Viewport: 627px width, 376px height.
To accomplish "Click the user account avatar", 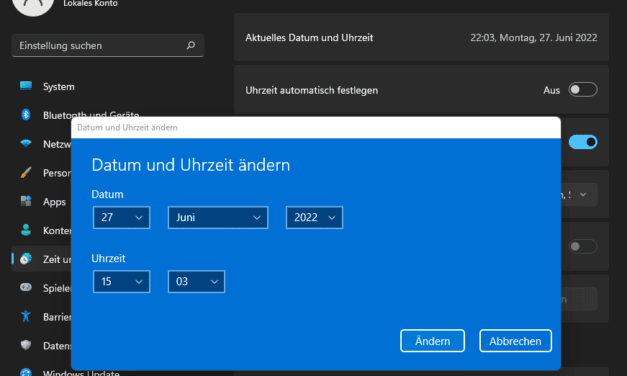I will coord(33,6).
